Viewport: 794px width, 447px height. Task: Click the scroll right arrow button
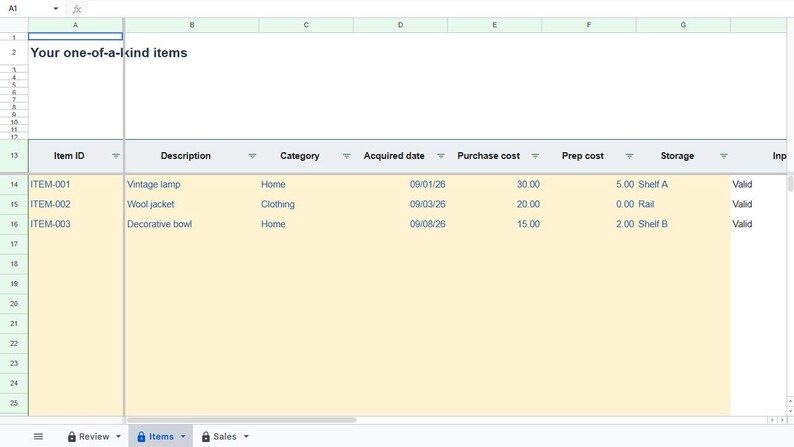782,420
